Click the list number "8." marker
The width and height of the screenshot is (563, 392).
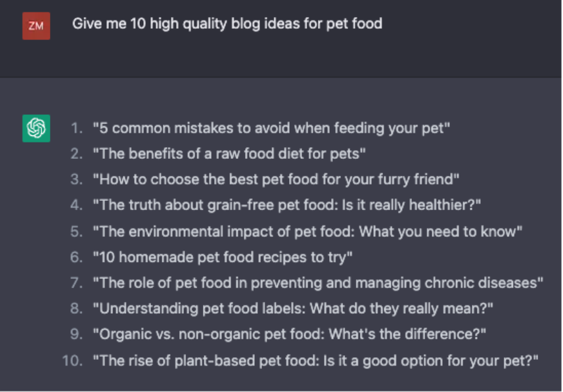(78, 308)
